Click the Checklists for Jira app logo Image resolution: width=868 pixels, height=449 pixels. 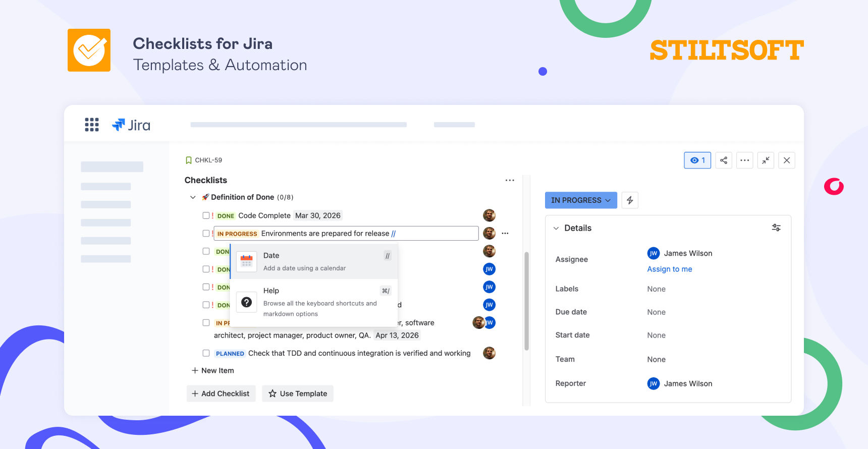(x=89, y=50)
